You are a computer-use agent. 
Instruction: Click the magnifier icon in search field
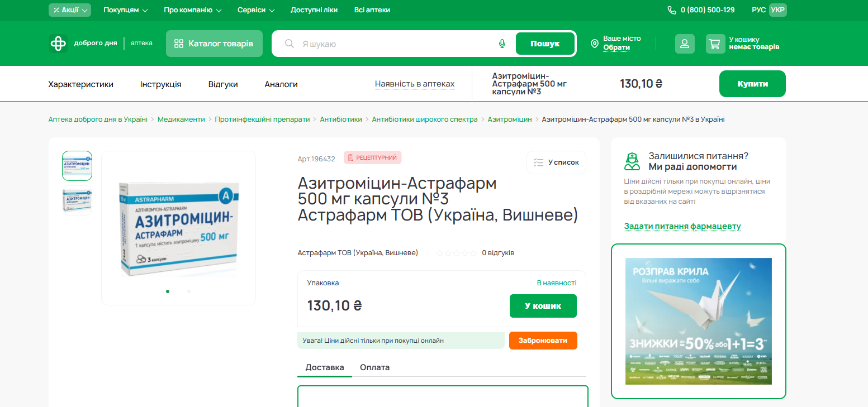pyautogui.click(x=290, y=44)
